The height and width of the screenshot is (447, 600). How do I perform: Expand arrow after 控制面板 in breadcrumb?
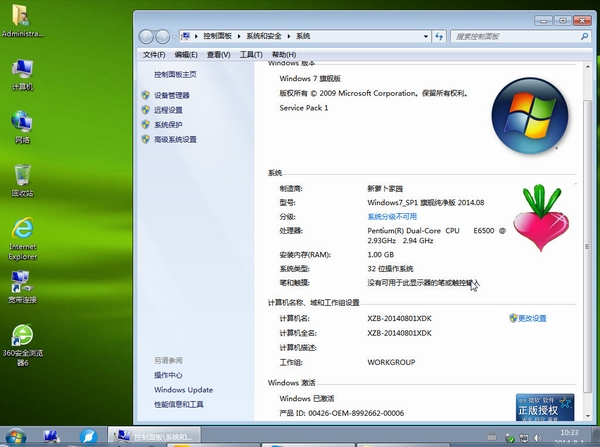click(x=239, y=36)
